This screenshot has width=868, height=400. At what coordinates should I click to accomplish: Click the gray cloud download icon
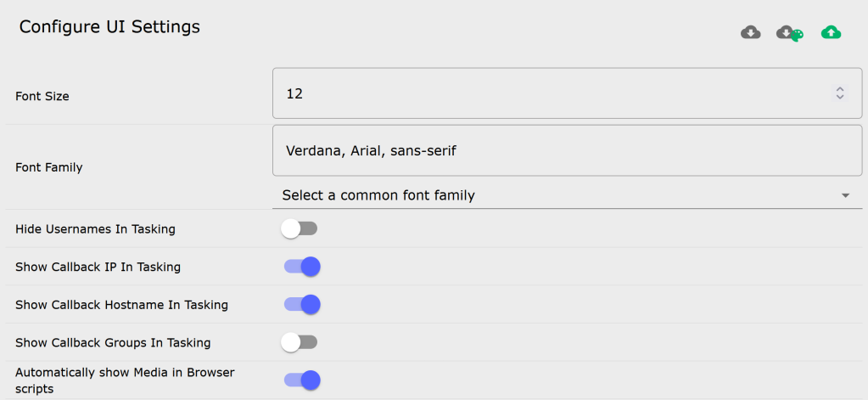750,32
